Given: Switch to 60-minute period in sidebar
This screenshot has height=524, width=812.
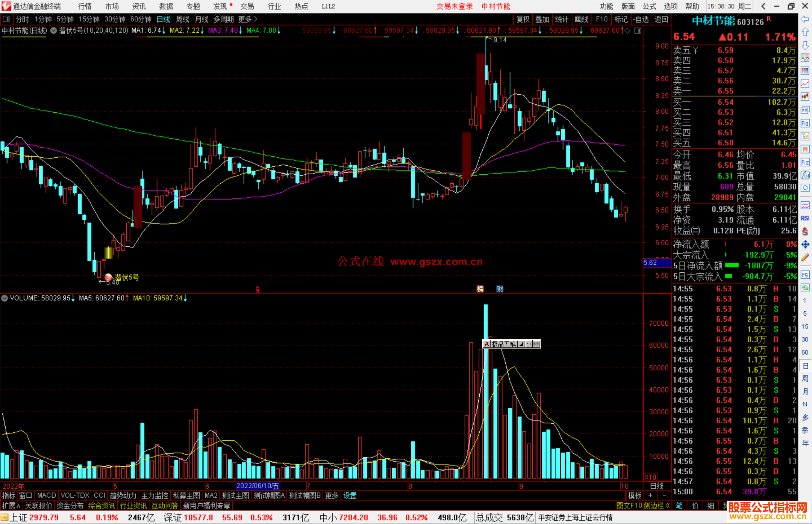Looking at the screenshot, I should coord(804,352).
